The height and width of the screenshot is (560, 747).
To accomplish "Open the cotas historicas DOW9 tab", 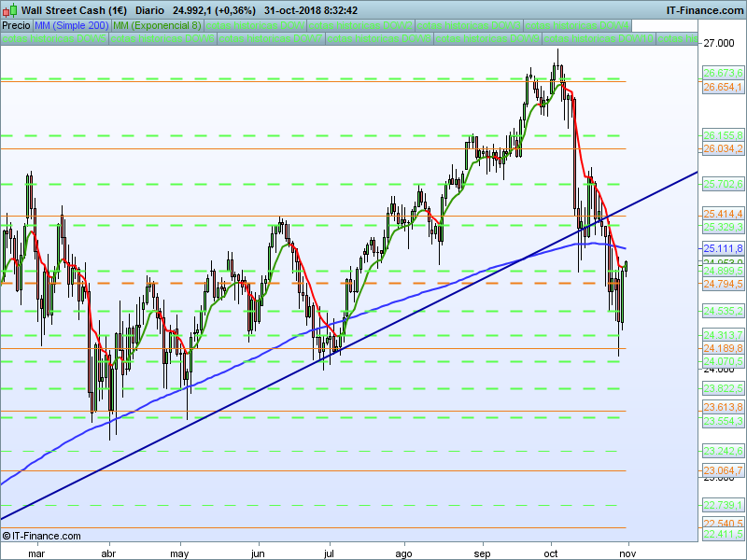I will click(487, 38).
